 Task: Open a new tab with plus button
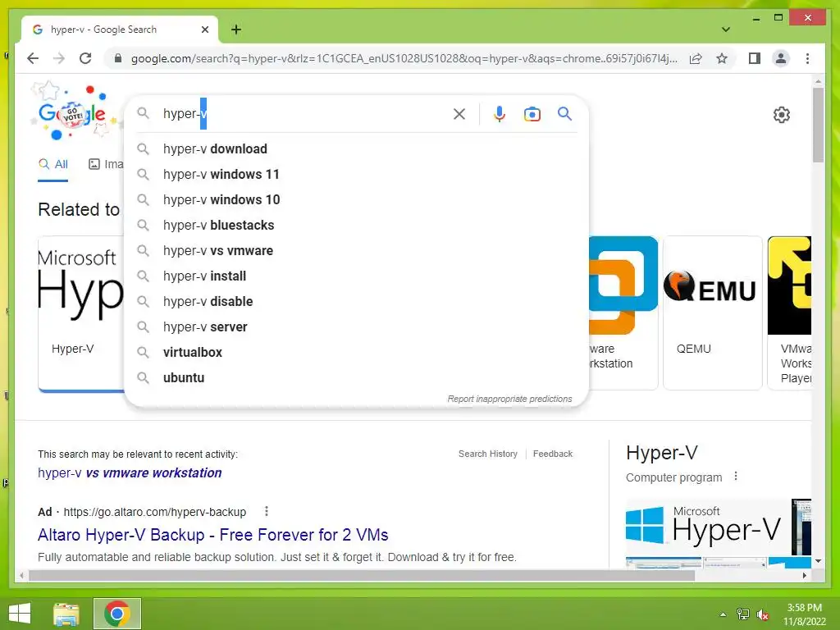[236, 30]
